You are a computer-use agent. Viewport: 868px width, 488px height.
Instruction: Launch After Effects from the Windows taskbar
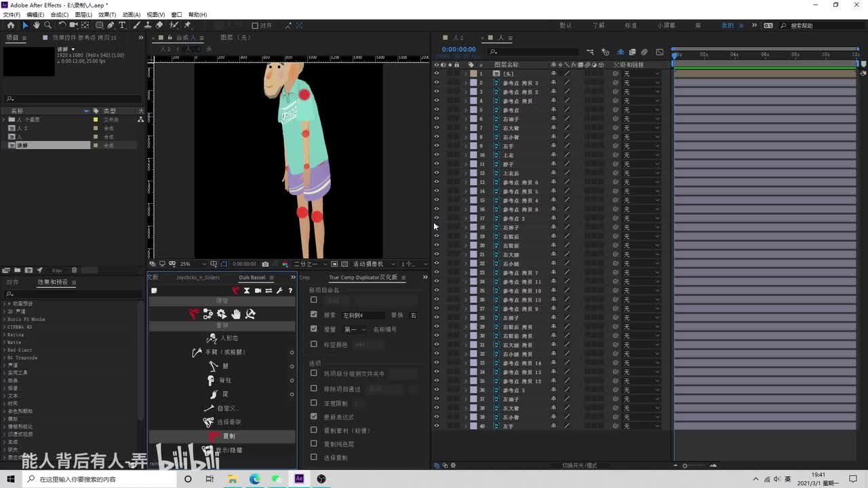pos(299,479)
